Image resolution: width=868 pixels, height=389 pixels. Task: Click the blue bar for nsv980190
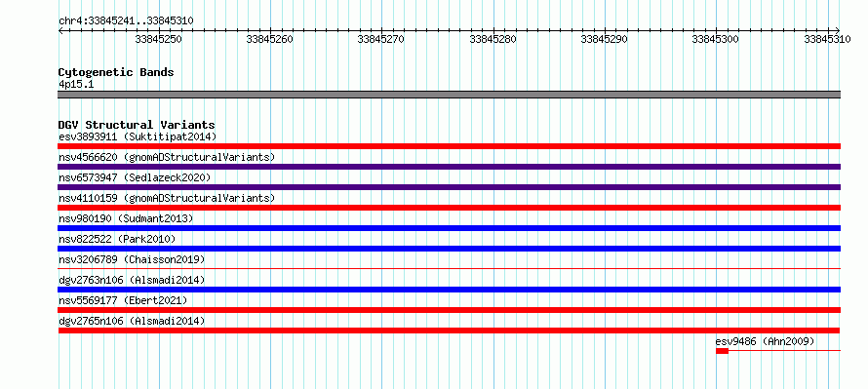point(449,228)
